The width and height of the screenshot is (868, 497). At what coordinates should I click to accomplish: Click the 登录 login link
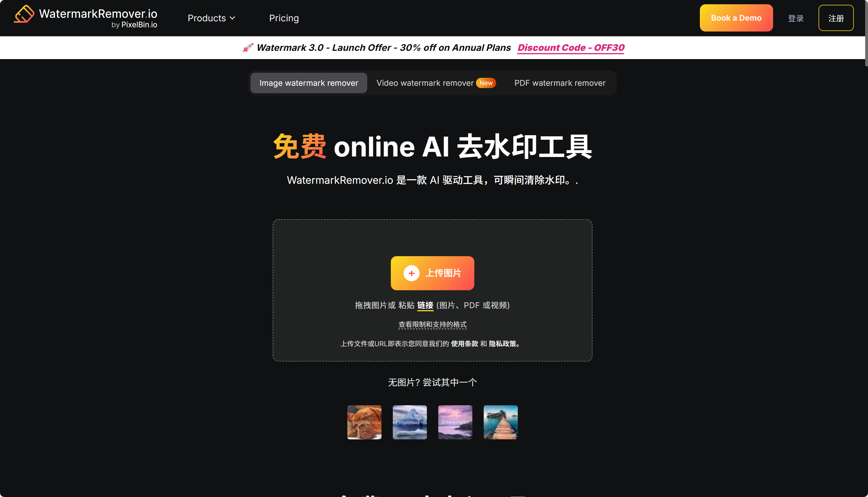[x=796, y=18]
